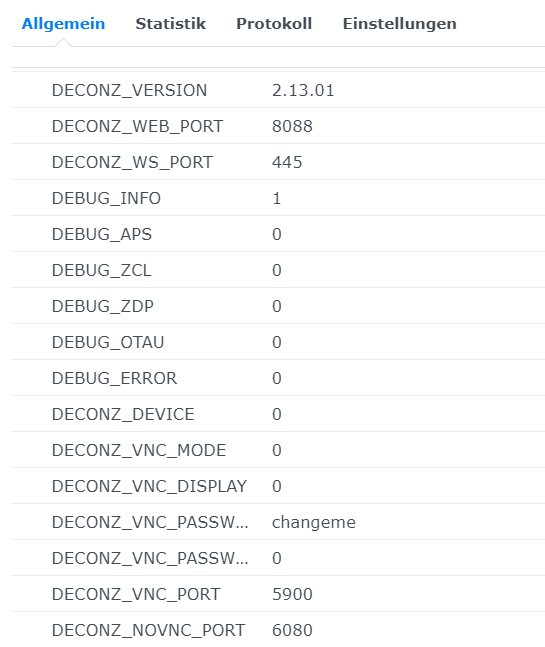Click the 445 websocket port value
The width and height of the screenshot is (545, 647).
(x=287, y=162)
